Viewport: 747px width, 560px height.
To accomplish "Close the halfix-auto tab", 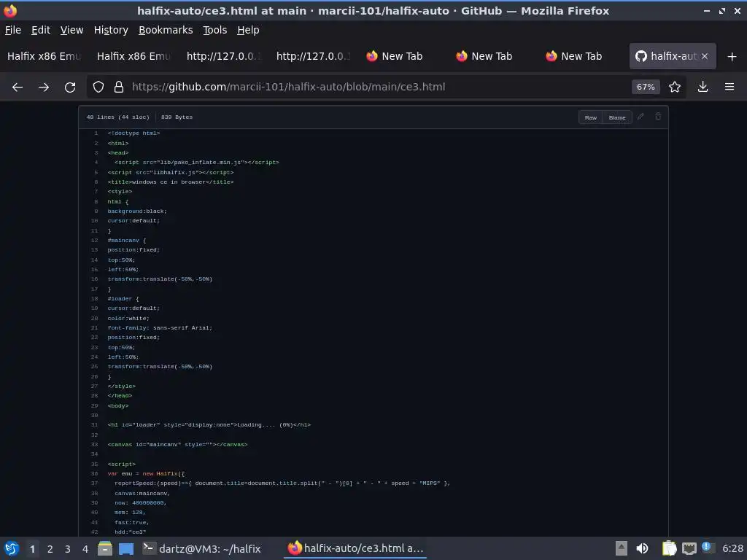I will (x=705, y=56).
